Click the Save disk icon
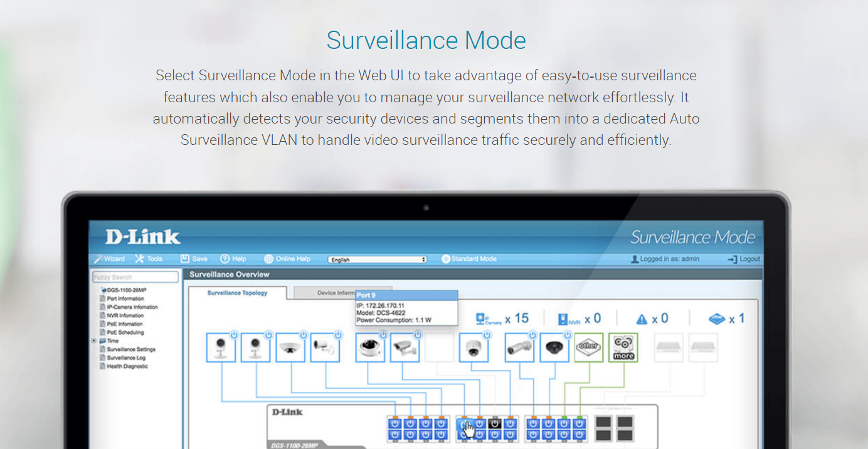This screenshot has height=449, width=868. point(185,259)
